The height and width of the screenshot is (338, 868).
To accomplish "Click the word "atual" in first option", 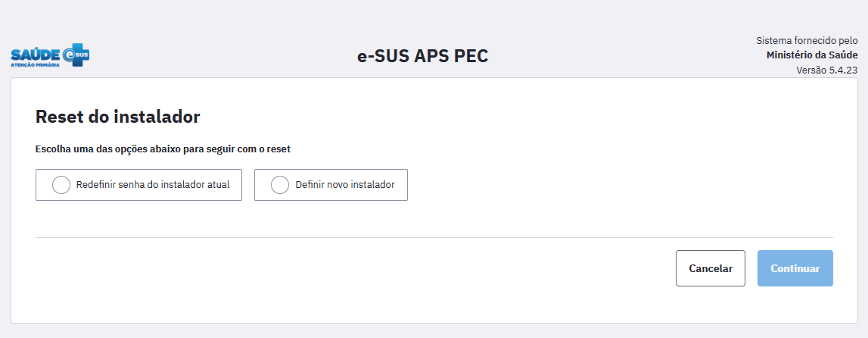I will (218, 184).
